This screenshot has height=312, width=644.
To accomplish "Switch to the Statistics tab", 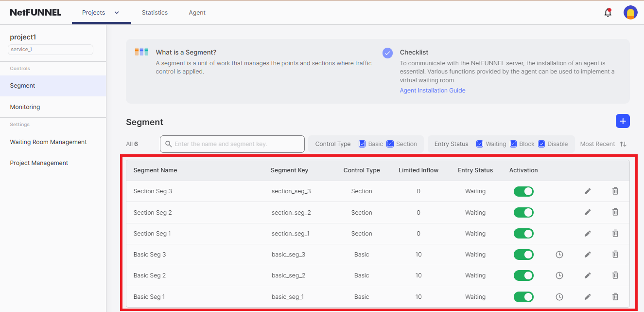I will 155,13.
